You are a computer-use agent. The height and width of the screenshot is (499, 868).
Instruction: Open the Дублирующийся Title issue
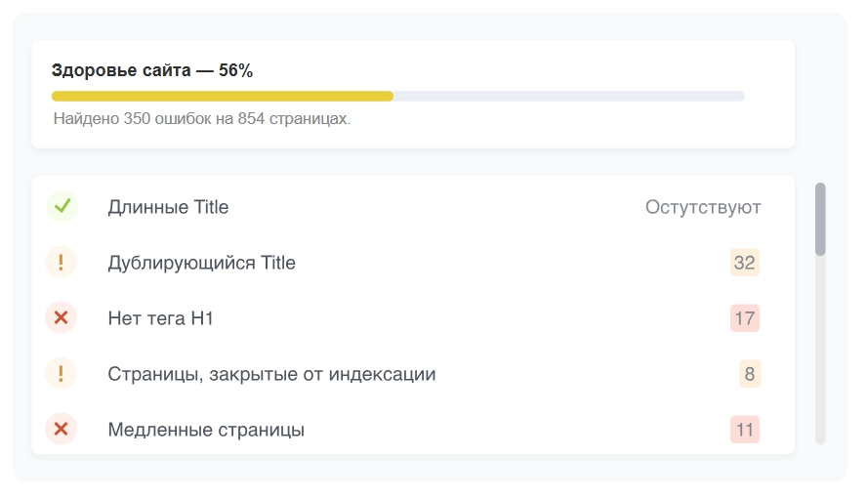click(201, 263)
